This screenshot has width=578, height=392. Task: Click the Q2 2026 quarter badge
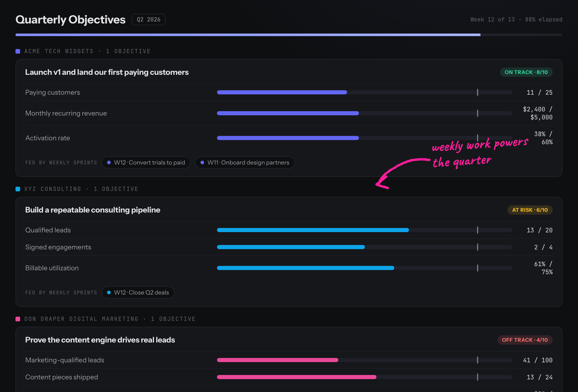point(148,20)
